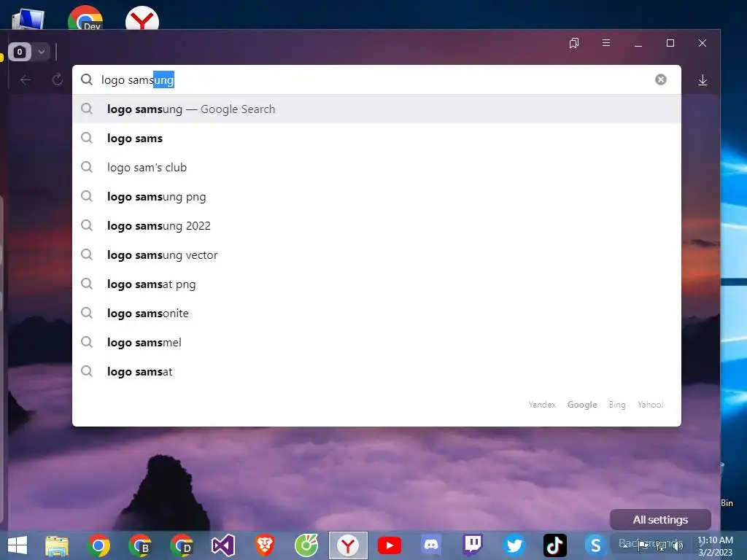Open YouTube from taskbar
The height and width of the screenshot is (560, 747).
pos(390,545)
